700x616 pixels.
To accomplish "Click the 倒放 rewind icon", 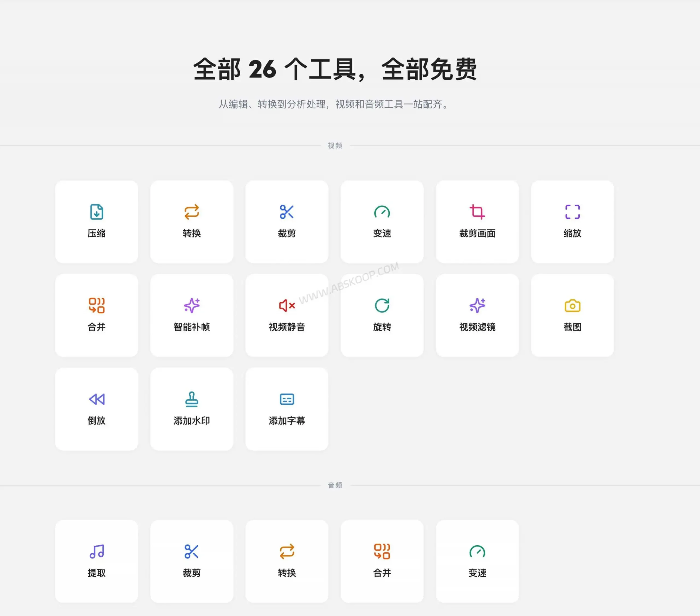I will 97,399.
